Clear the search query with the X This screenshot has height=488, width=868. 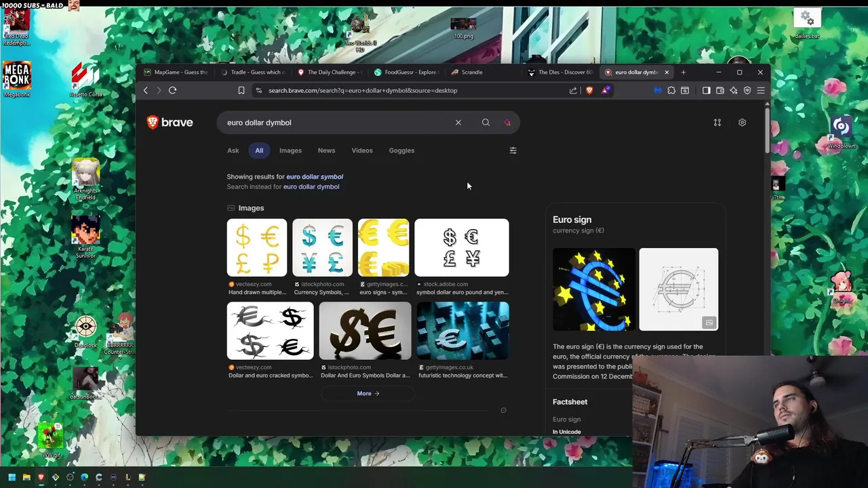coord(458,123)
